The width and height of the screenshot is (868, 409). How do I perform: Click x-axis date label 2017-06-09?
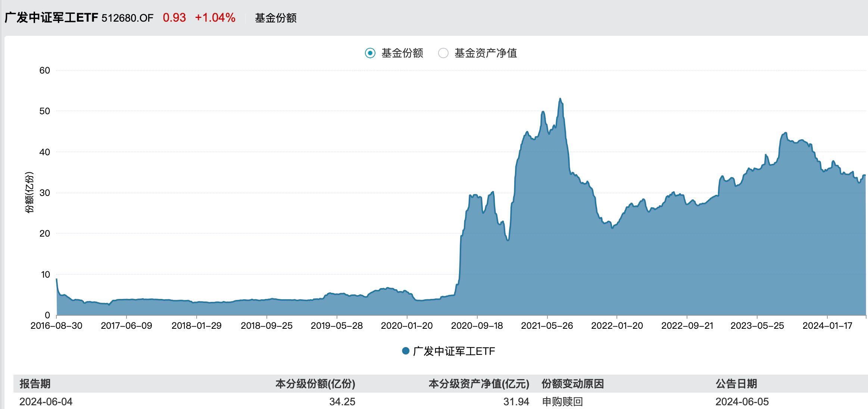pyautogui.click(x=127, y=326)
